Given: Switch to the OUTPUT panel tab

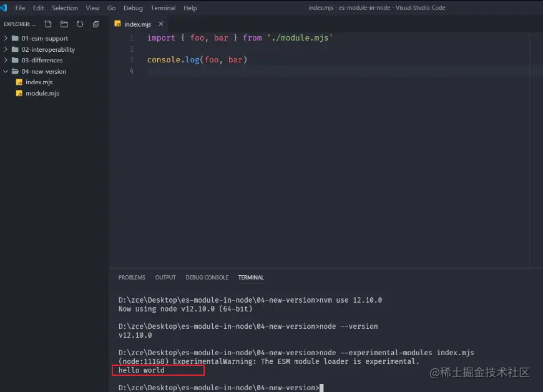Looking at the screenshot, I should tap(165, 277).
